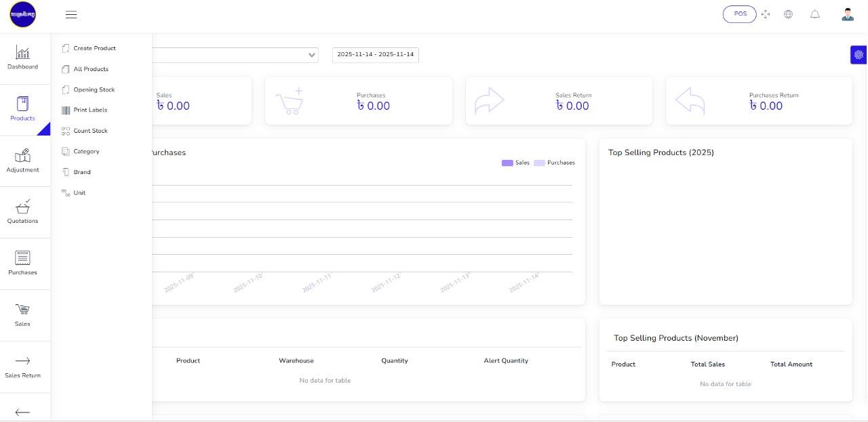Toggle Sales series in chart legend

[x=515, y=163]
